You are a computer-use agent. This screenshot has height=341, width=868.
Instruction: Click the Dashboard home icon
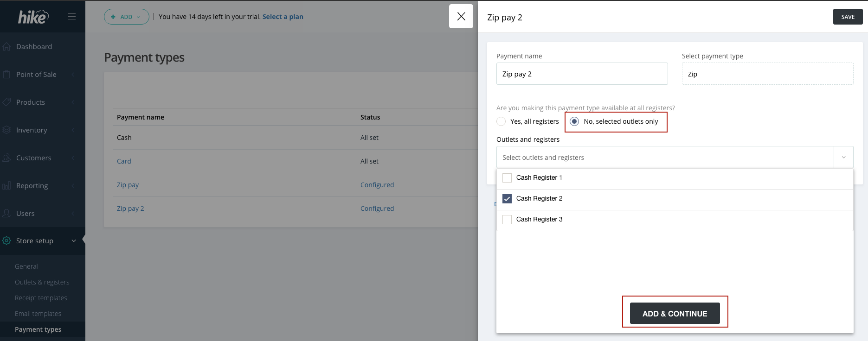6,47
